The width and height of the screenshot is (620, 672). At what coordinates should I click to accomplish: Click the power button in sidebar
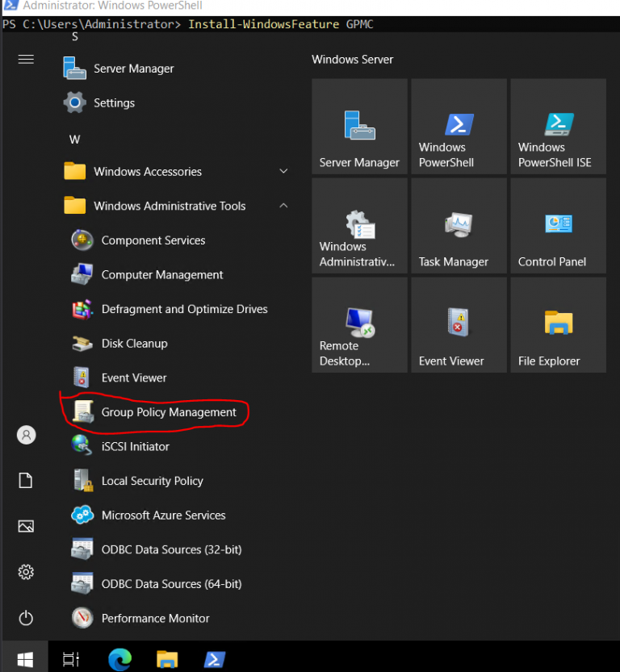click(26, 618)
